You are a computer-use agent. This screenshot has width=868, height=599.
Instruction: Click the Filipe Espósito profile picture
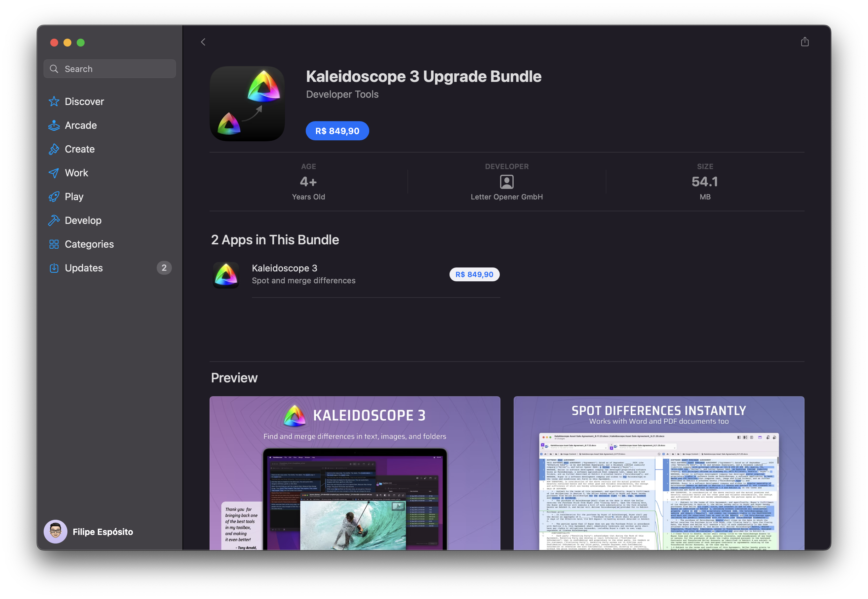tap(55, 531)
